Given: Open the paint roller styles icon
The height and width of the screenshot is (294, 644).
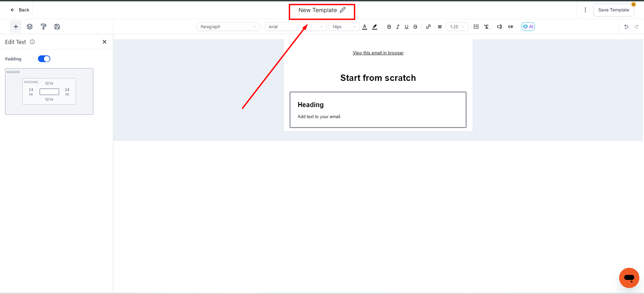Looking at the screenshot, I should [43, 27].
